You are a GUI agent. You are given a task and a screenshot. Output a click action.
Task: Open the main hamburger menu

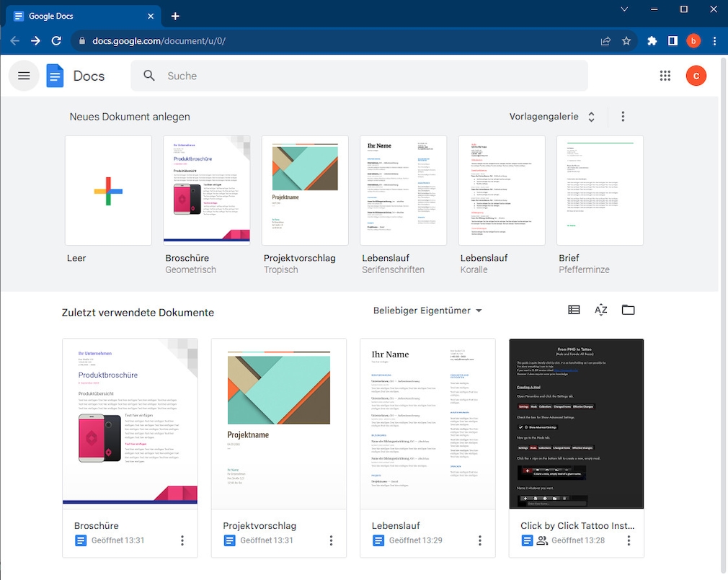(x=24, y=76)
